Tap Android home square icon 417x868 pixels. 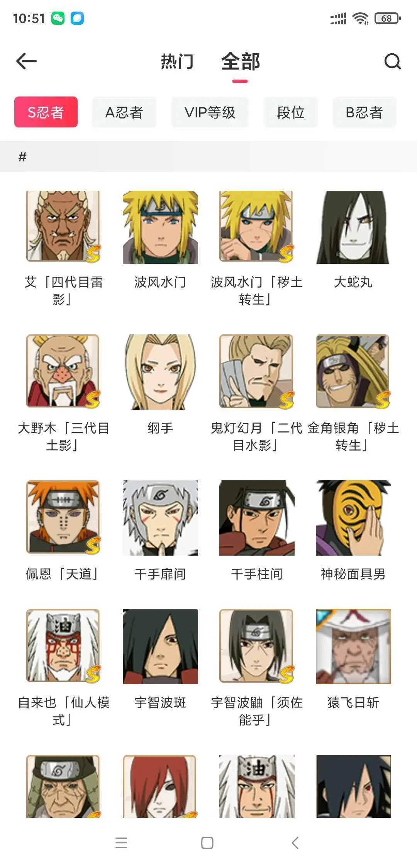pos(207,843)
